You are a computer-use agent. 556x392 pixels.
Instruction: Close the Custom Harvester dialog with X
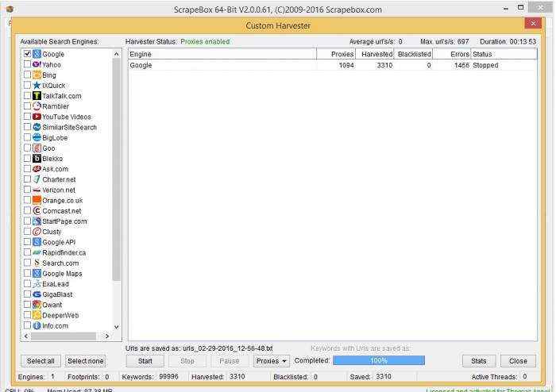coord(533,23)
